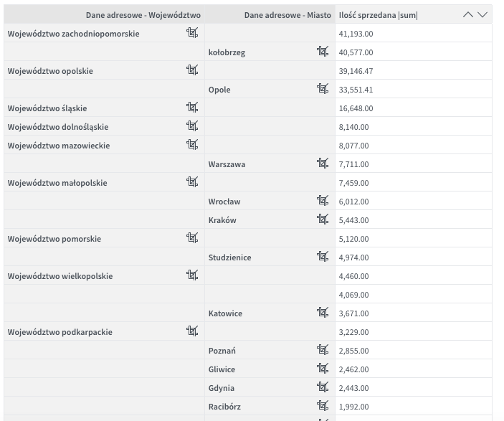Click the icon beside Województwo pomorskie
The image size is (504, 421).
(192, 238)
